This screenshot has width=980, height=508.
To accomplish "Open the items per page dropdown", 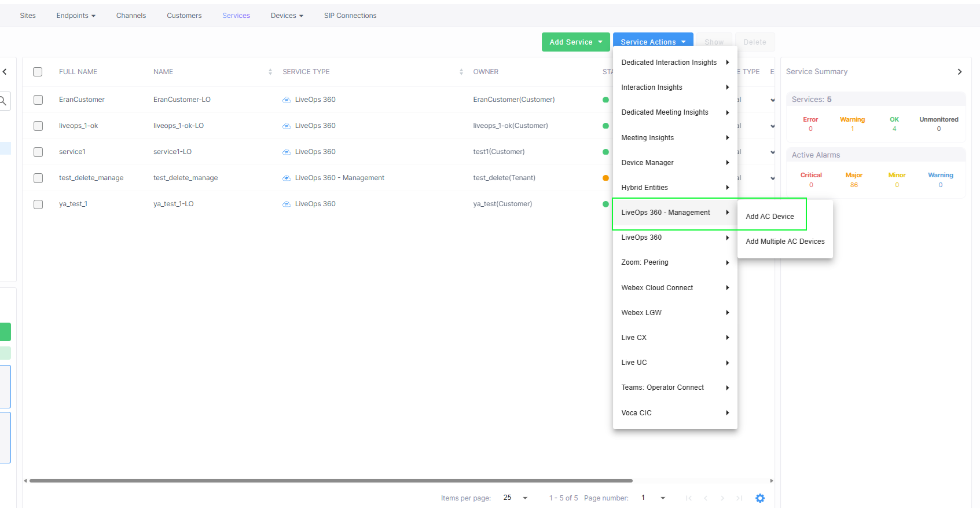I will coord(516,498).
